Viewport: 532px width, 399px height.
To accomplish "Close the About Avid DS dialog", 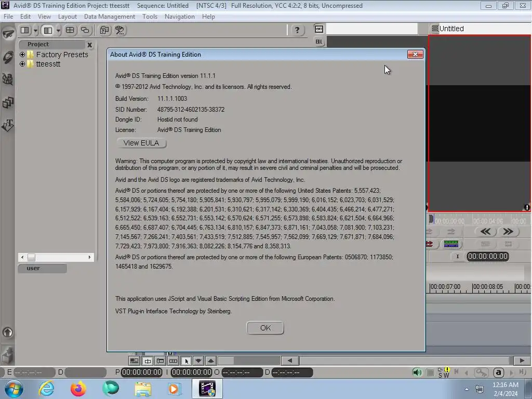I will 415,54.
